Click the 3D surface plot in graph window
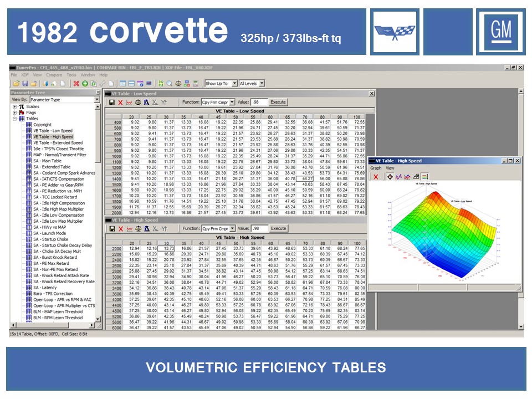 [443, 234]
